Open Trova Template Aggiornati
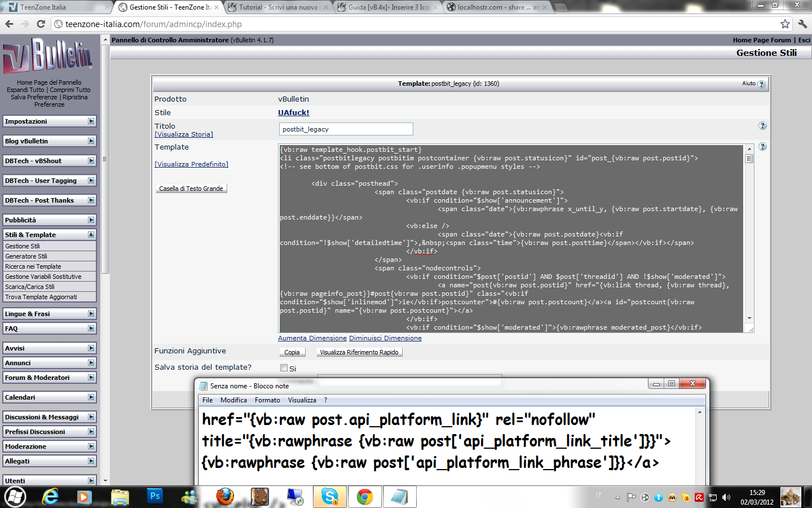812x508 pixels. 41,297
